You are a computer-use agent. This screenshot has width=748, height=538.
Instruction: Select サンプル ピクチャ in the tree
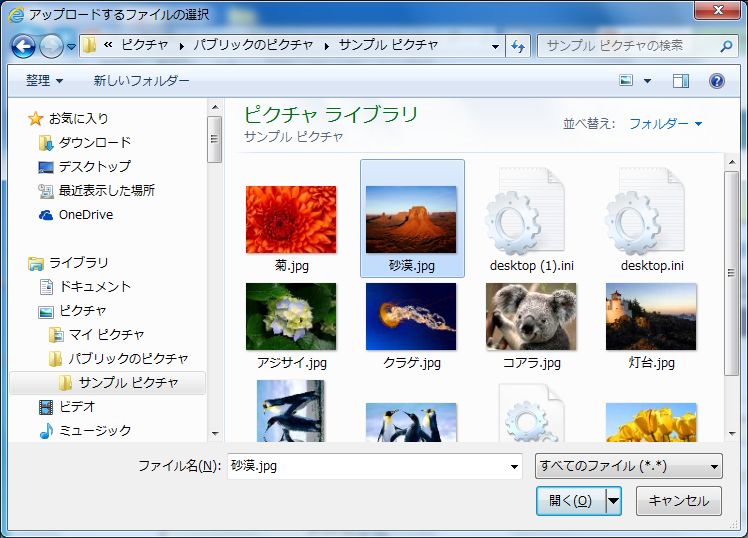(108, 383)
